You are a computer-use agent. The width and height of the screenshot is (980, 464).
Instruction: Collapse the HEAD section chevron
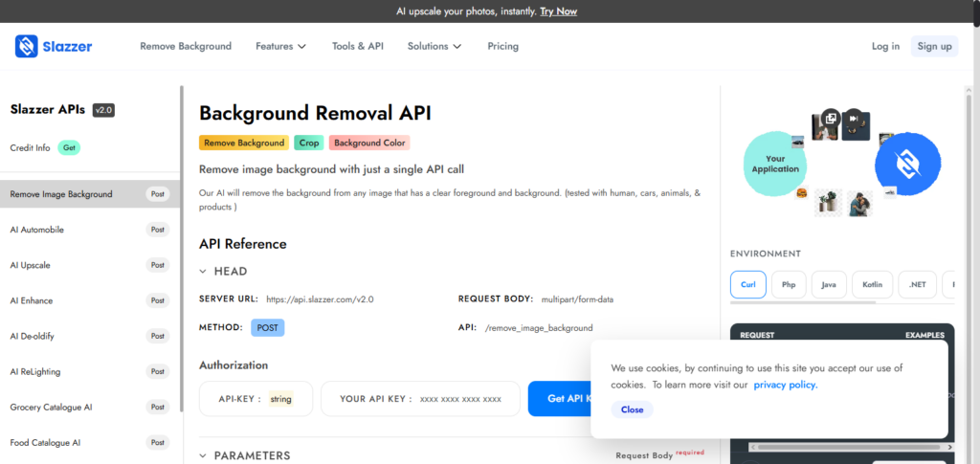(x=203, y=272)
